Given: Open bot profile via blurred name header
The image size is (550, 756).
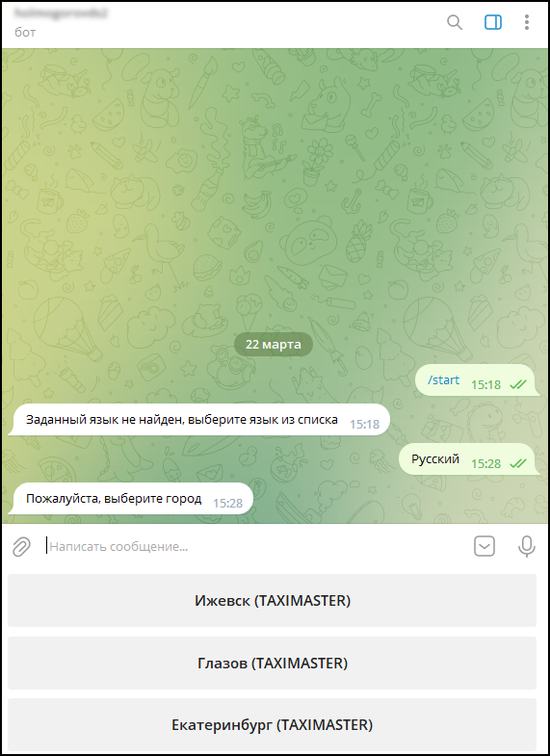Looking at the screenshot, I should tap(61, 14).
